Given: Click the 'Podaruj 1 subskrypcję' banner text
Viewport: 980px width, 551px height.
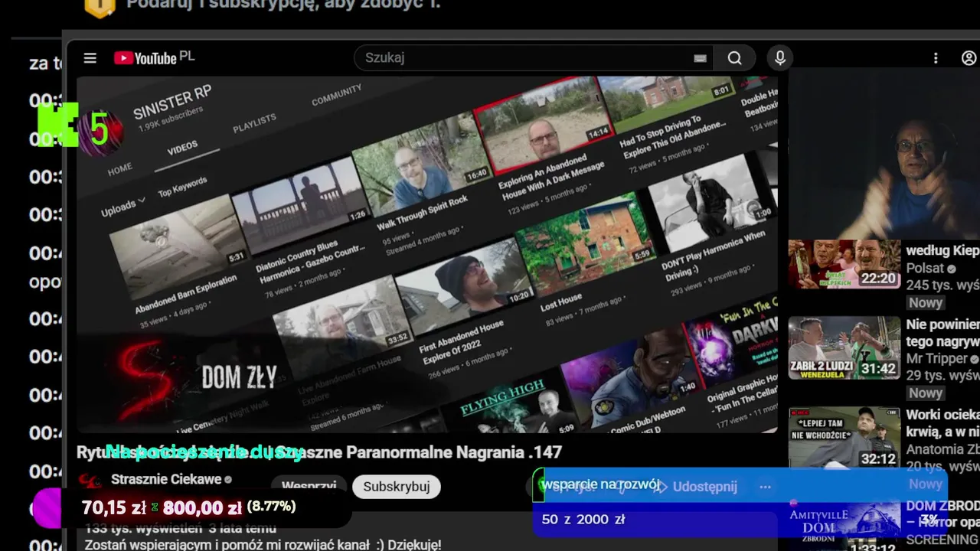Looking at the screenshot, I should (283, 5).
